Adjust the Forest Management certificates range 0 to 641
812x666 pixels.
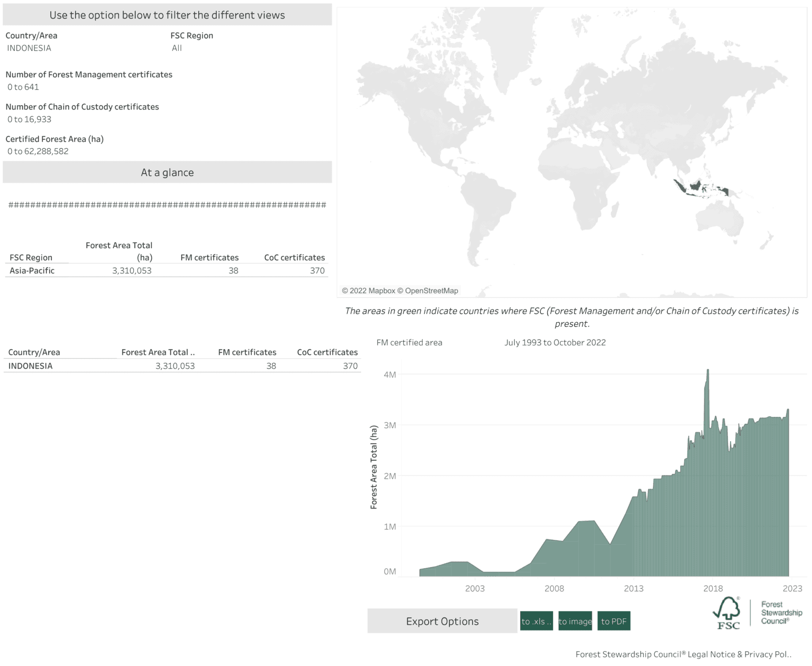click(x=23, y=87)
